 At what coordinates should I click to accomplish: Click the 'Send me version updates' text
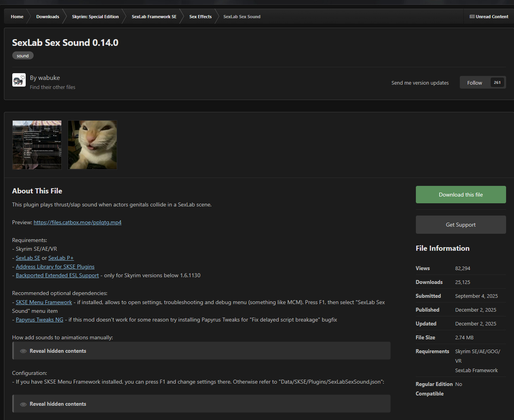point(420,83)
